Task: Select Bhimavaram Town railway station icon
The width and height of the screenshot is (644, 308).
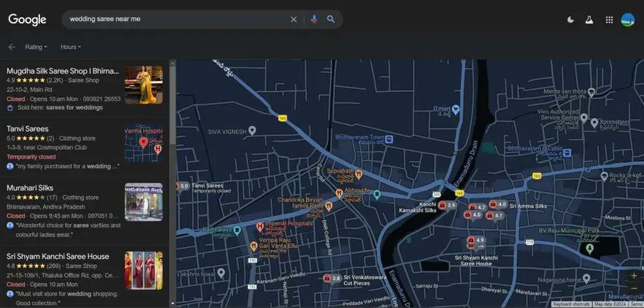Action: pyautogui.click(x=389, y=139)
